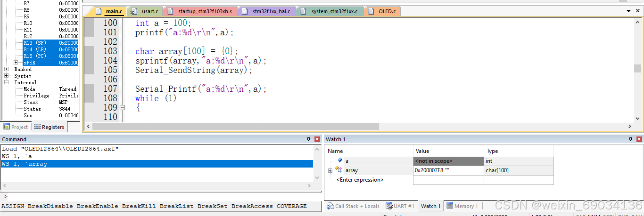Switch to the Project panel tab

tap(16, 127)
